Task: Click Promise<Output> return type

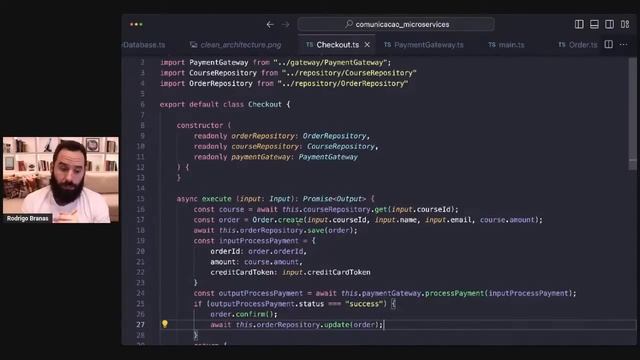Action: pyautogui.click(x=334, y=199)
